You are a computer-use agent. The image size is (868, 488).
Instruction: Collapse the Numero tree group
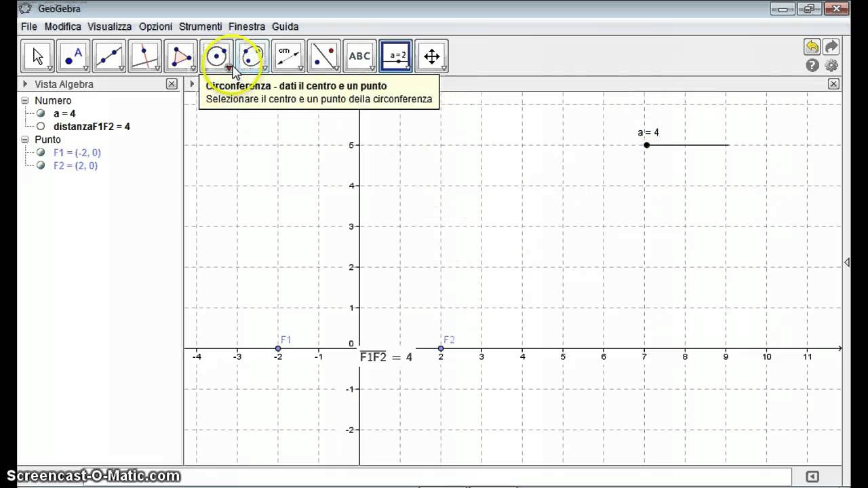pyautogui.click(x=25, y=100)
